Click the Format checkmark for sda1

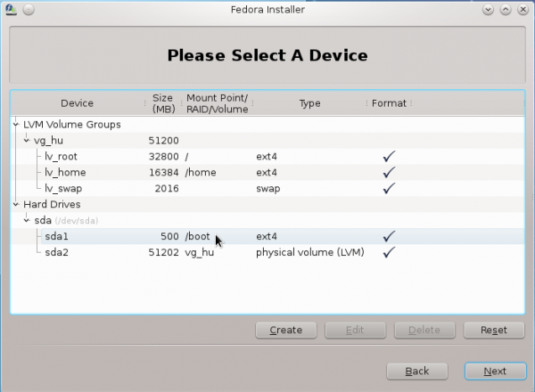click(389, 237)
